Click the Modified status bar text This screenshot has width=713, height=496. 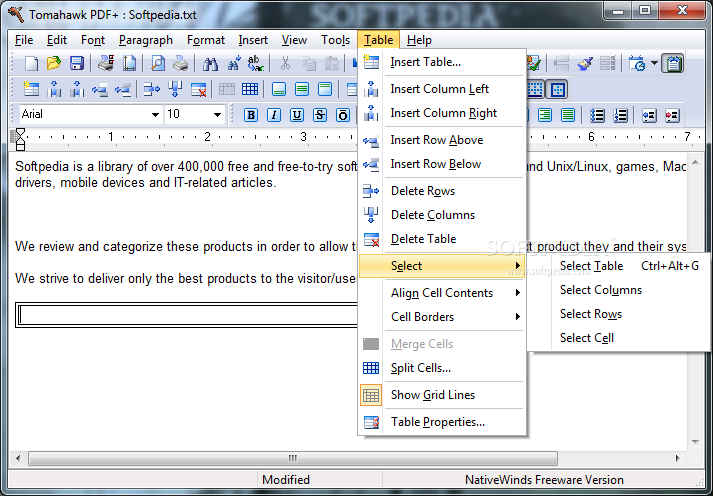pyautogui.click(x=286, y=480)
